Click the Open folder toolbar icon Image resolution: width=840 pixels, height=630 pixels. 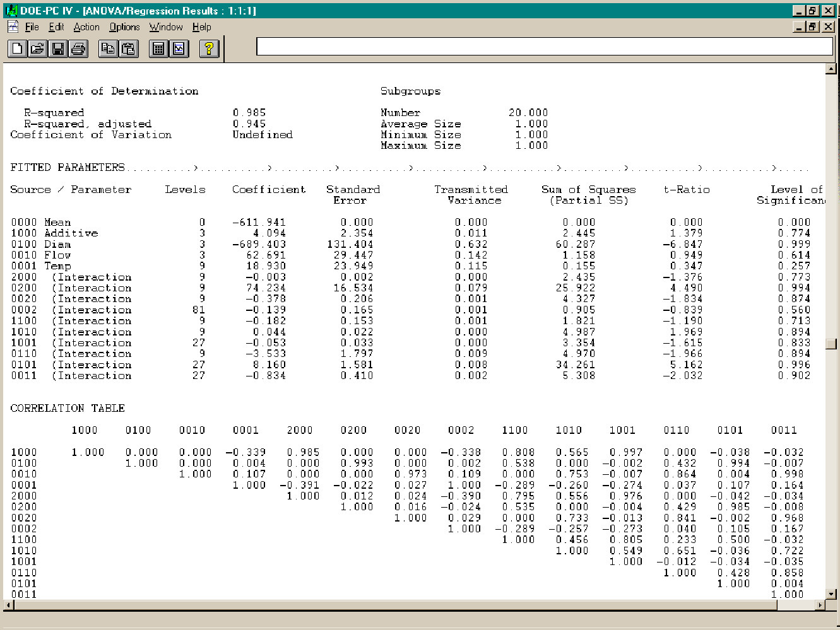[38, 49]
